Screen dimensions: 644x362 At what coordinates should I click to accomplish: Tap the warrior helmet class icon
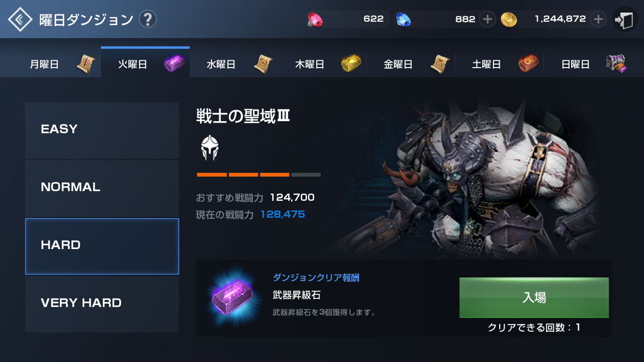pyautogui.click(x=210, y=148)
